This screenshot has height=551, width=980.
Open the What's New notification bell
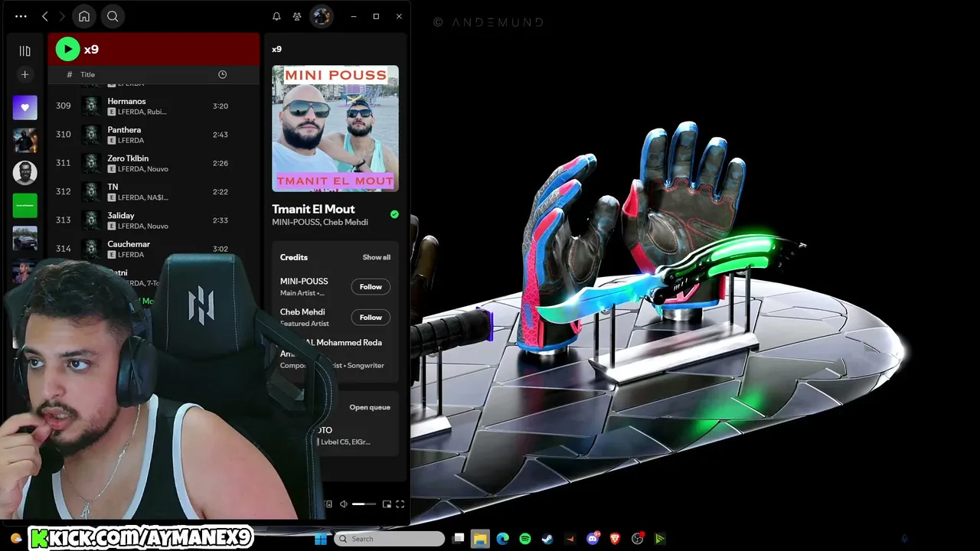276,16
